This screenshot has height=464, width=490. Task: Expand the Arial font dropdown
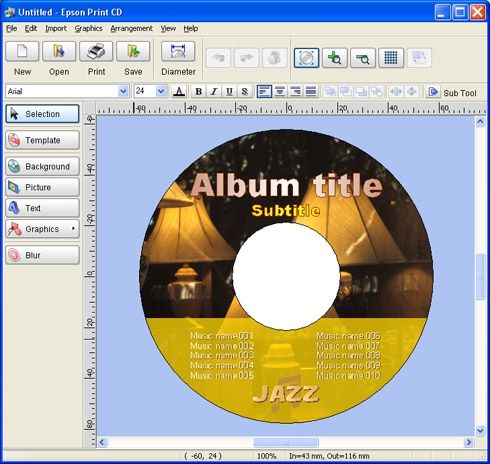click(x=123, y=91)
